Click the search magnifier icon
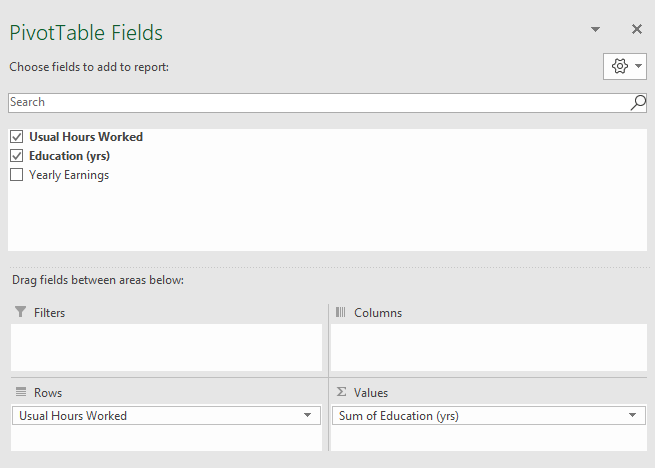The image size is (655, 468). (638, 103)
